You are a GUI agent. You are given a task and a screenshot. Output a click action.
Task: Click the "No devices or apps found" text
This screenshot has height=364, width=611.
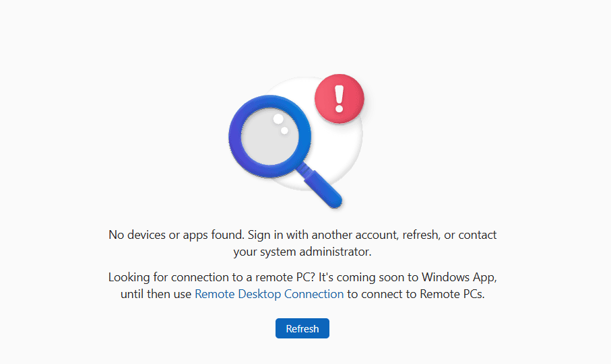176,235
